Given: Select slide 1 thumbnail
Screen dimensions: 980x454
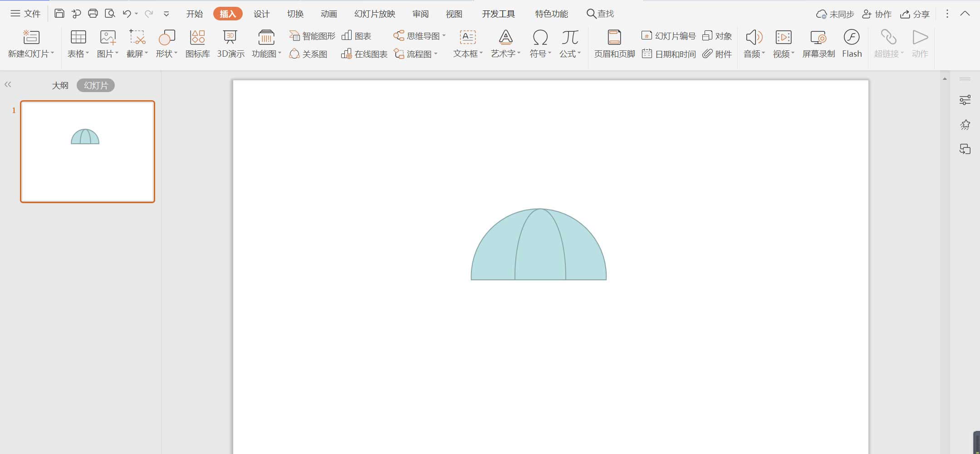Looking at the screenshot, I should tap(87, 151).
